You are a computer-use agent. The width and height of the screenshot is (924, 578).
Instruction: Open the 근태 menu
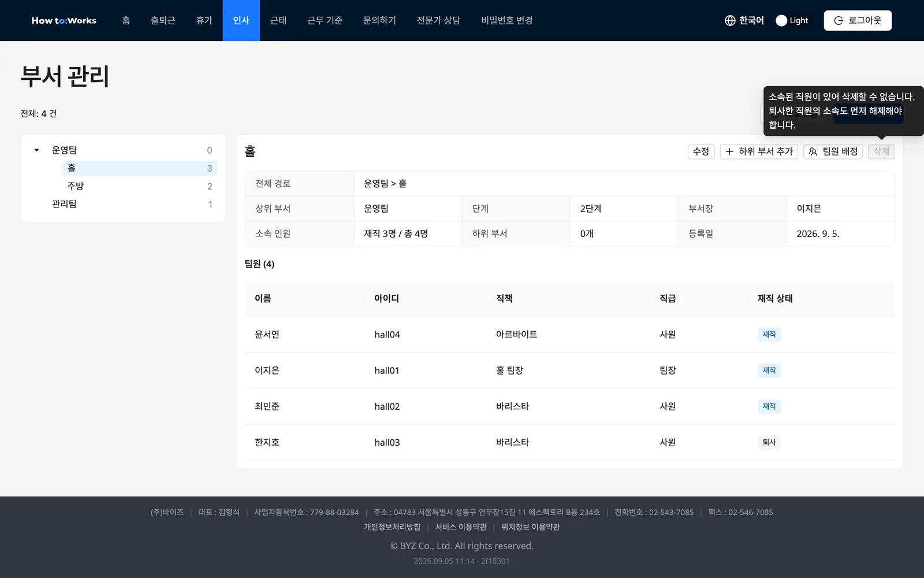(278, 21)
